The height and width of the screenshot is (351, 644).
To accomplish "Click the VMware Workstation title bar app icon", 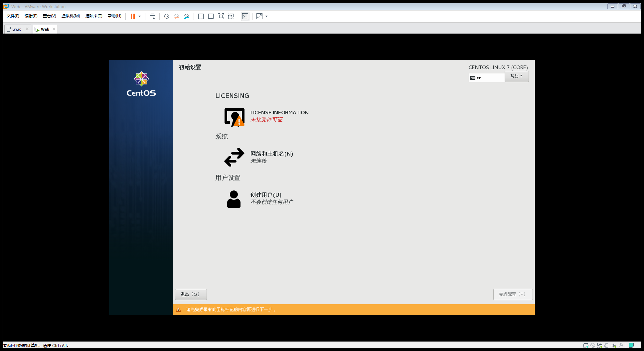I will [x=6, y=6].
